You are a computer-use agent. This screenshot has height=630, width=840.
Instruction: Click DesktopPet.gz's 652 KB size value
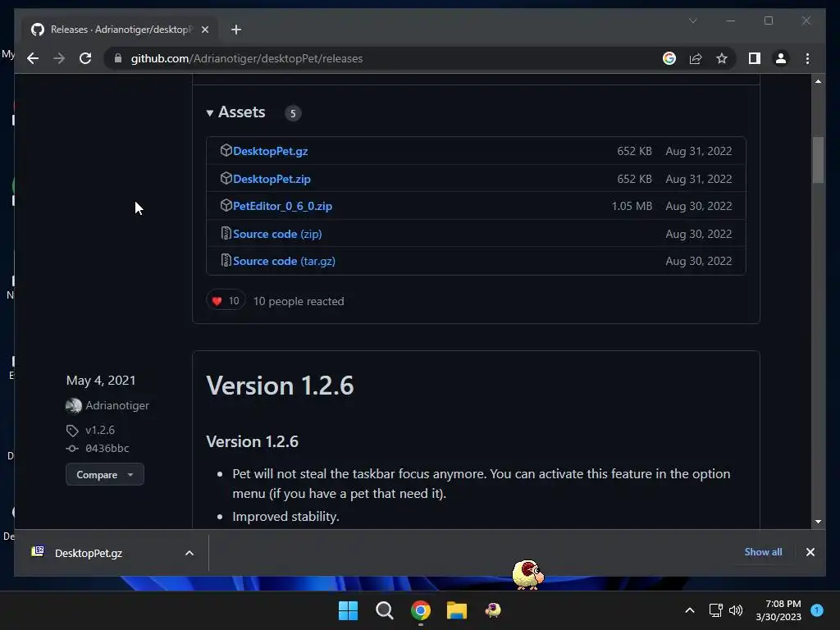pos(634,151)
